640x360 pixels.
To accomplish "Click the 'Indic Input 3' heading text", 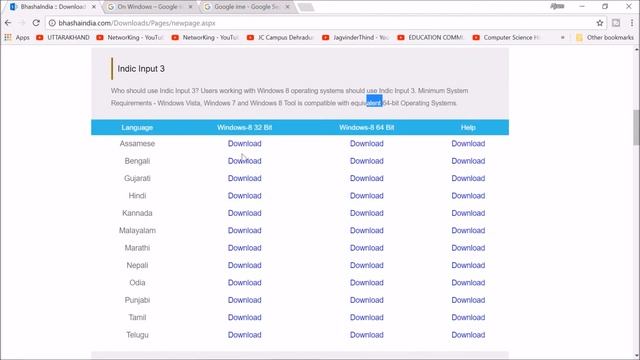I will [x=141, y=69].
